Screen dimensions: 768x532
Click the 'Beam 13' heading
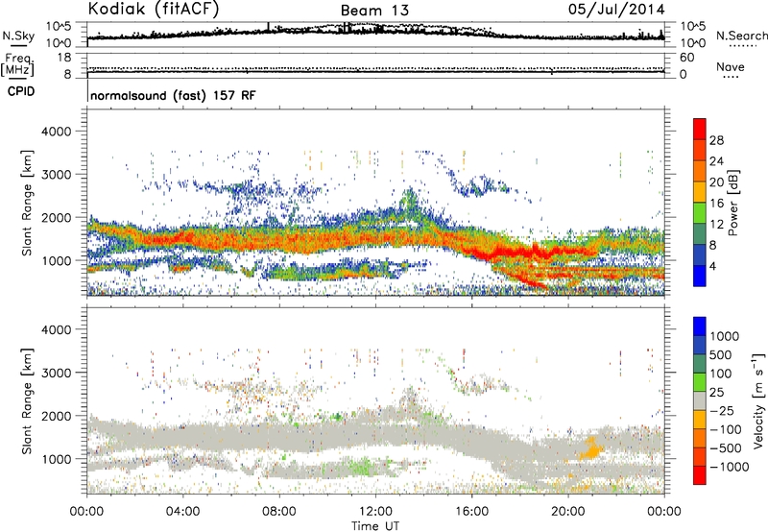374,11
